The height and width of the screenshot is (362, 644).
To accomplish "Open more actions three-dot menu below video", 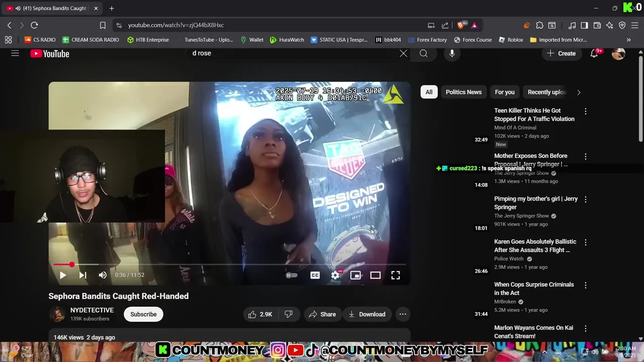I will tap(403, 314).
